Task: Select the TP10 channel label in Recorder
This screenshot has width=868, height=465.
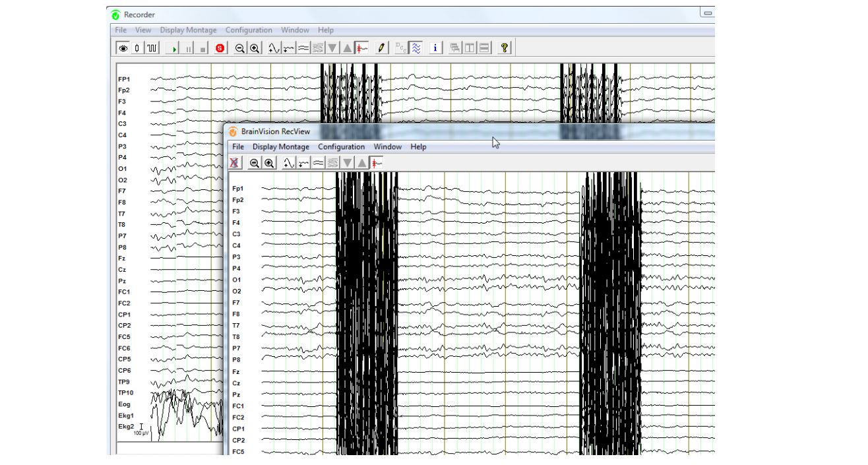Action: (126, 393)
